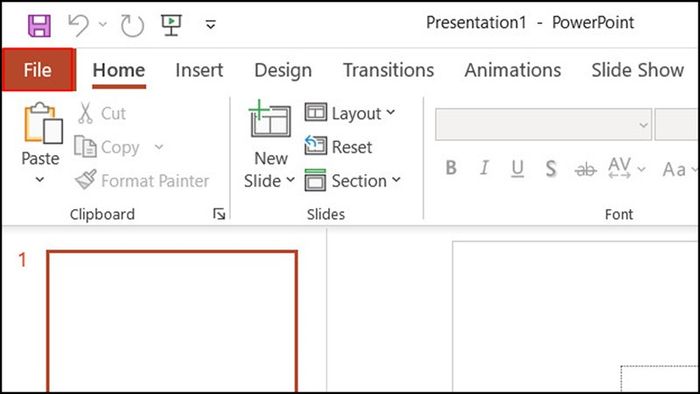Switch to the Design tab
Viewport: 700px width, 394px height.
(283, 71)
